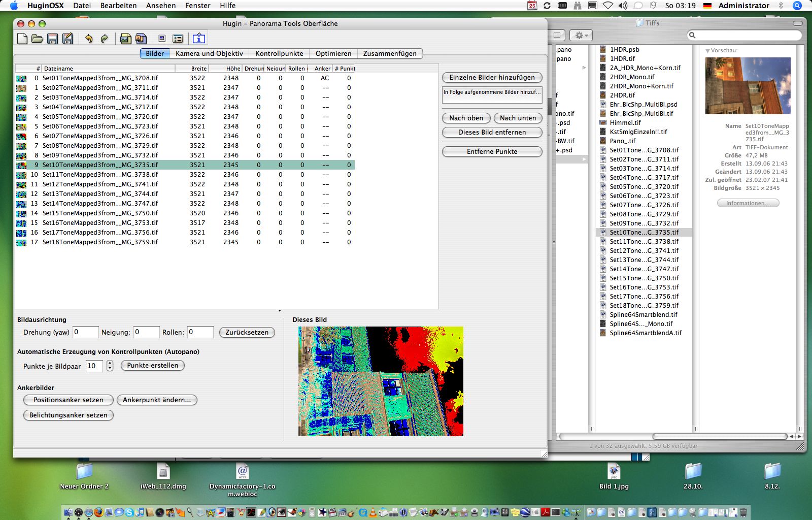Open the list-style options toolbar icon

(178, 39)
